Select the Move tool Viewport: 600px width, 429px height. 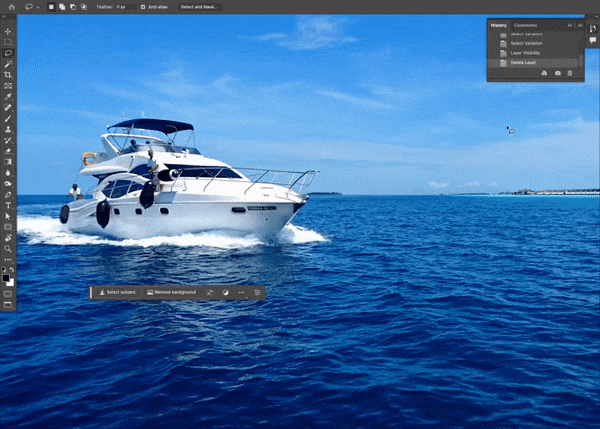[x=8, y=31]
